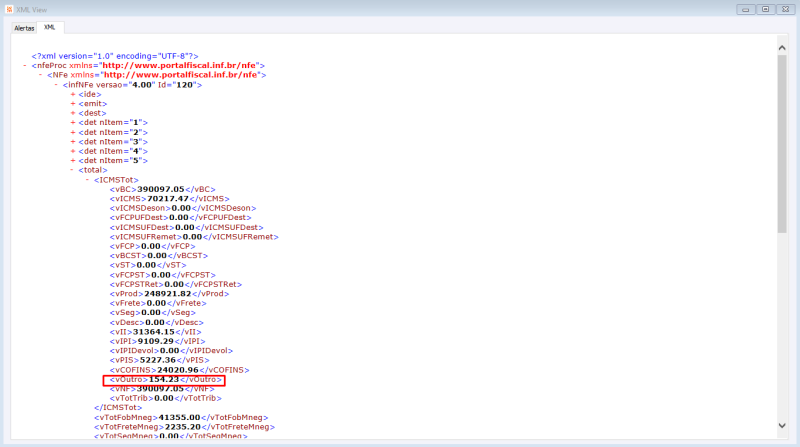Click the vICMSDeson element line

(183, 208)
